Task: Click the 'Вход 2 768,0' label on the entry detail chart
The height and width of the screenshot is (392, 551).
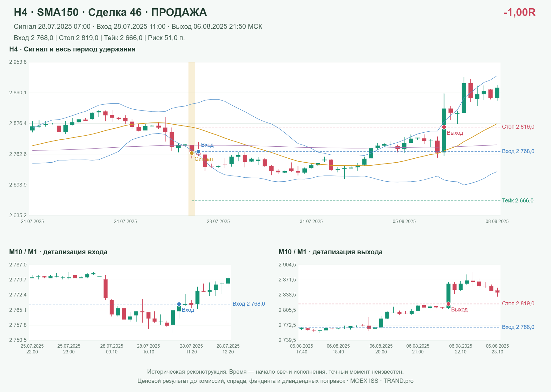Action: pyautogui.click(x=249, y=304)
